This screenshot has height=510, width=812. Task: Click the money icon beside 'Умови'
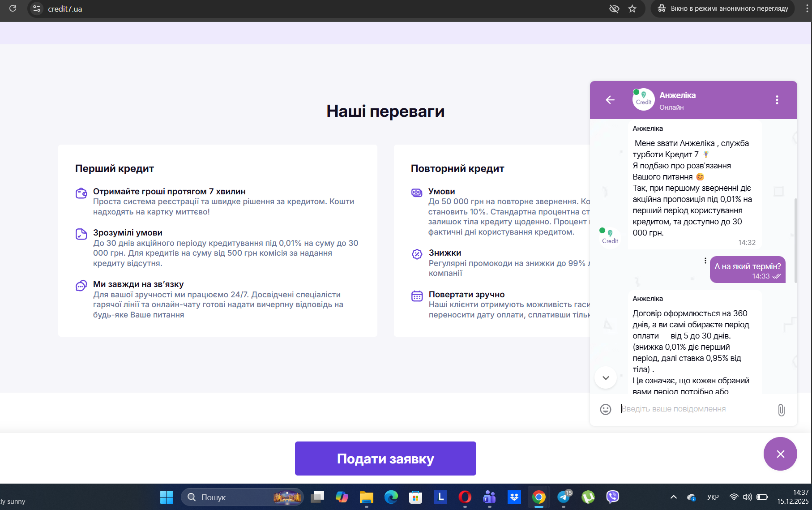coord(417,193)
